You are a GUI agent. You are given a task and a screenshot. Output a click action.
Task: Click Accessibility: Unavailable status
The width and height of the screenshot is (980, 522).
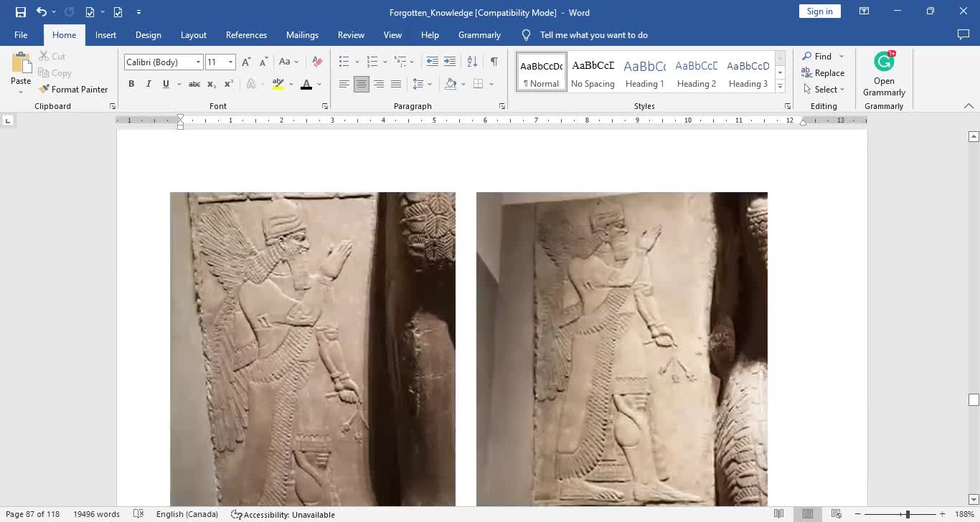tap(283, 514)
